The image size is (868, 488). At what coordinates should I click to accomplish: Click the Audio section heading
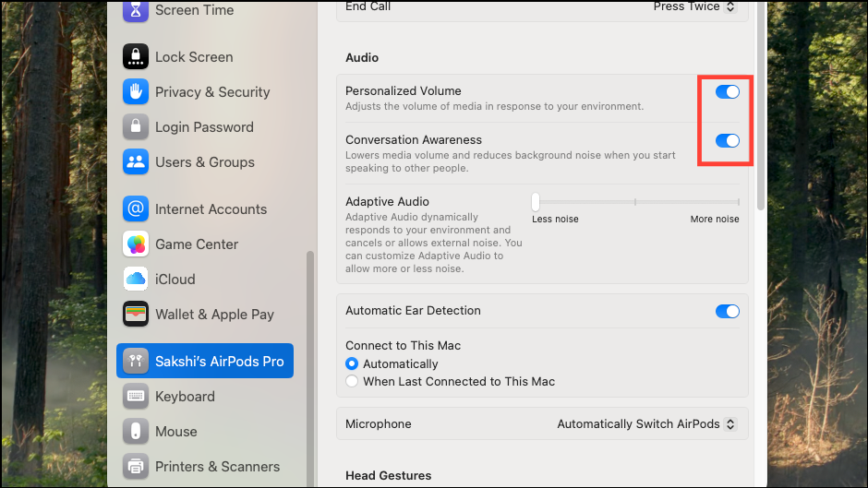[362, 57]
